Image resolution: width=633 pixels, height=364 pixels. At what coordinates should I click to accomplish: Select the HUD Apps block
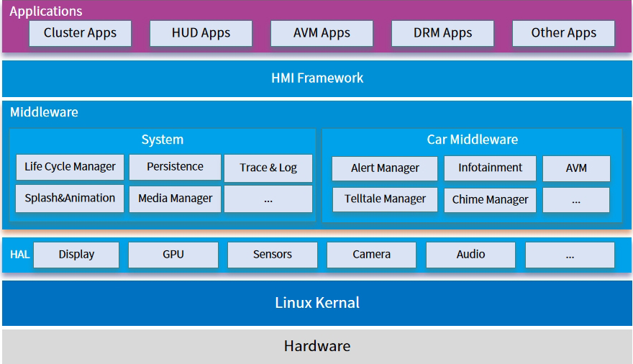click(x=201, y=33)
